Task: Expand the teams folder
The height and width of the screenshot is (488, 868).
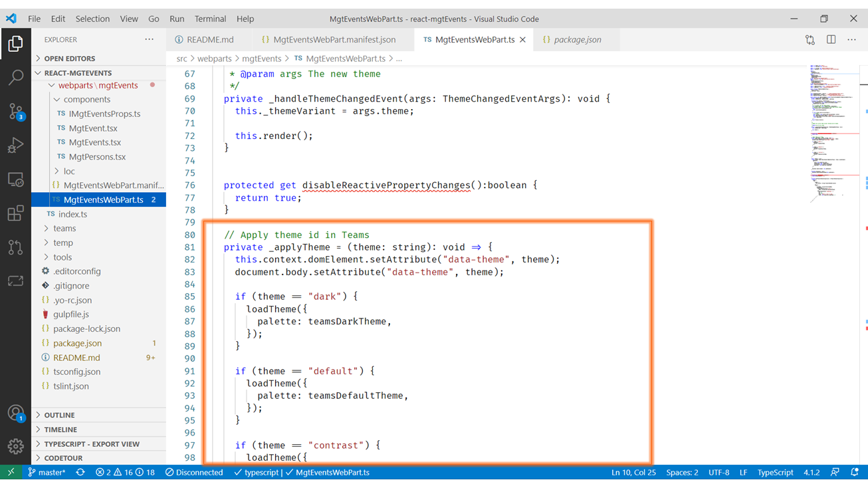Action: 64,228
